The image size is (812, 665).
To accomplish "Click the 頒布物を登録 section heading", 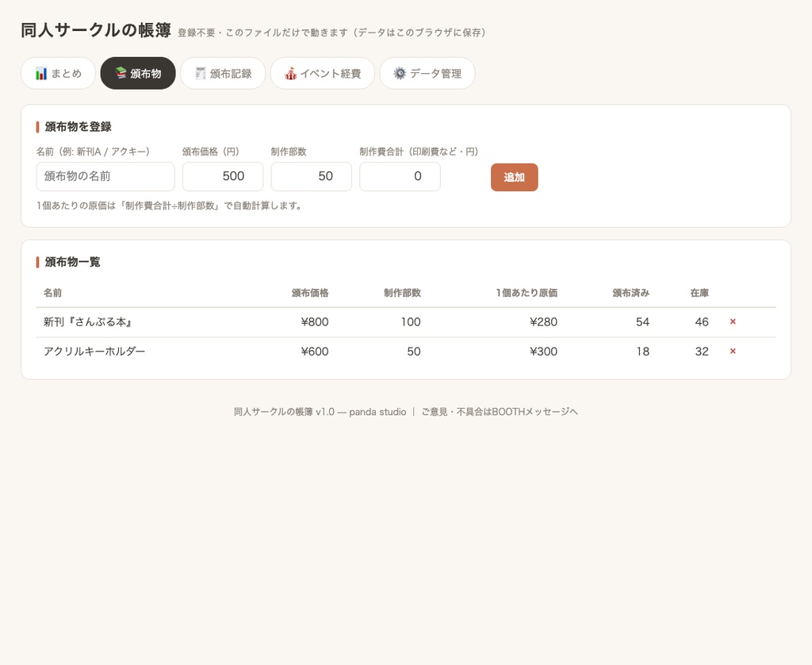I will click(x=79, y=126).
